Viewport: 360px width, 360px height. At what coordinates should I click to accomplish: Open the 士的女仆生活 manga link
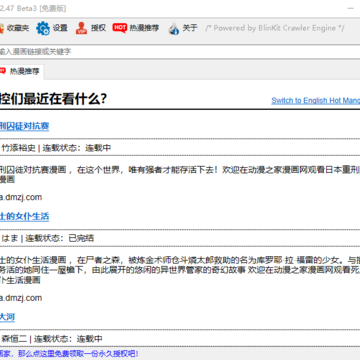point(24,216)
